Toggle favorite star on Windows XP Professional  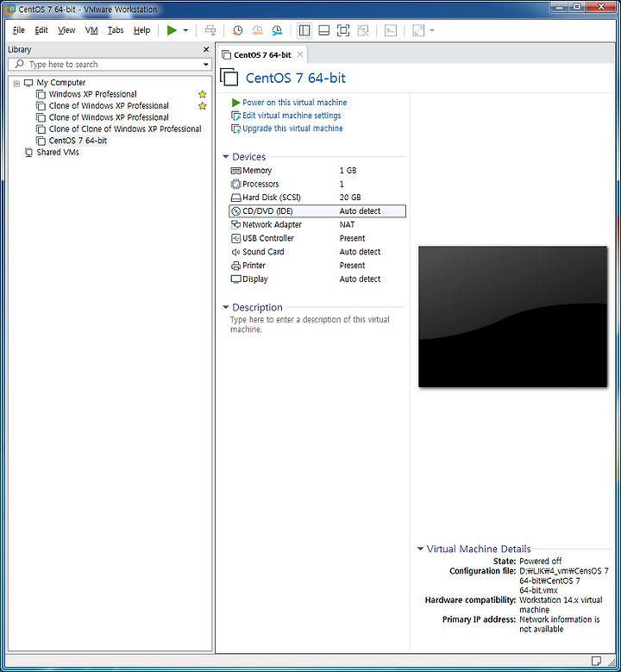[x=203, y=94]
